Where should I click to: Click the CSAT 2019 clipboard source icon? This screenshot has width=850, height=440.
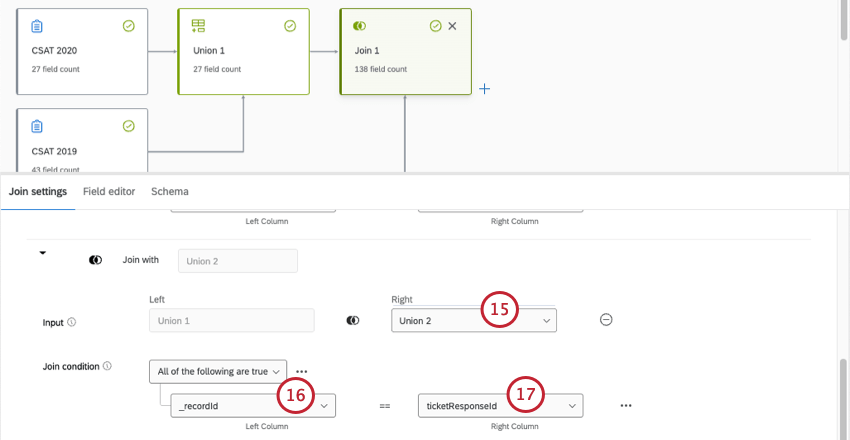pyautogui.click(x=37, y=126)
